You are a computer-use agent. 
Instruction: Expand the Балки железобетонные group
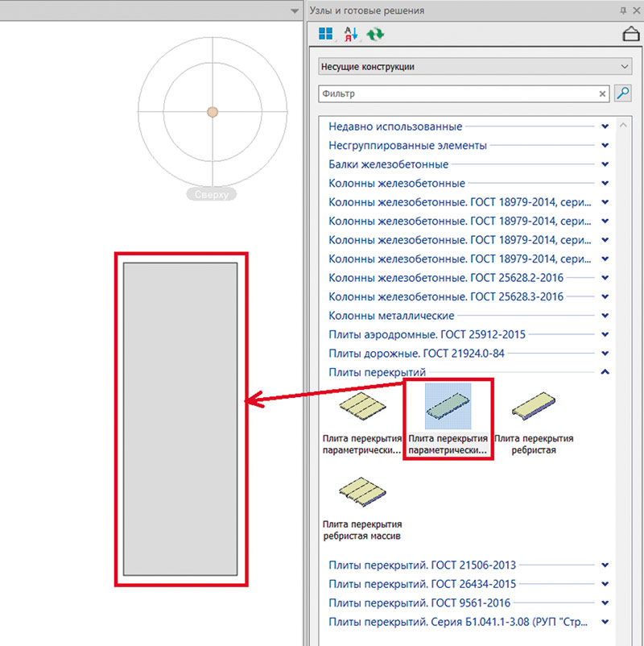point(605,164)
